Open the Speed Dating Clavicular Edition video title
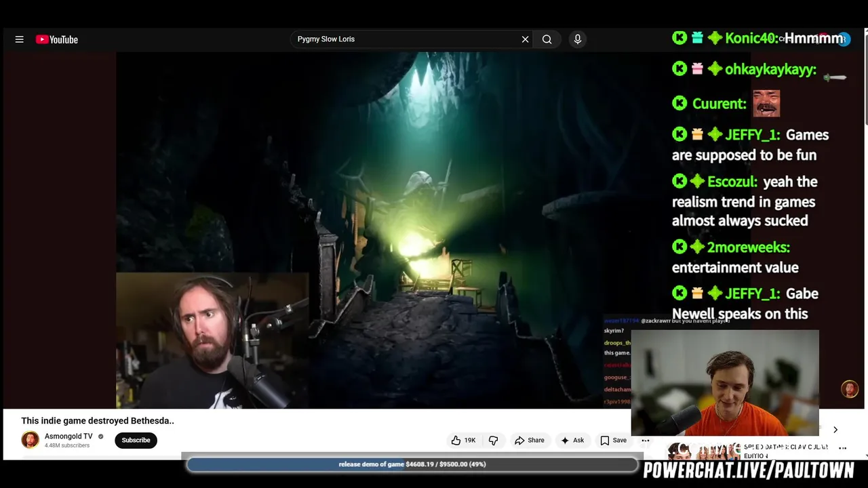The image size is (868, 488). pos(786,451)
